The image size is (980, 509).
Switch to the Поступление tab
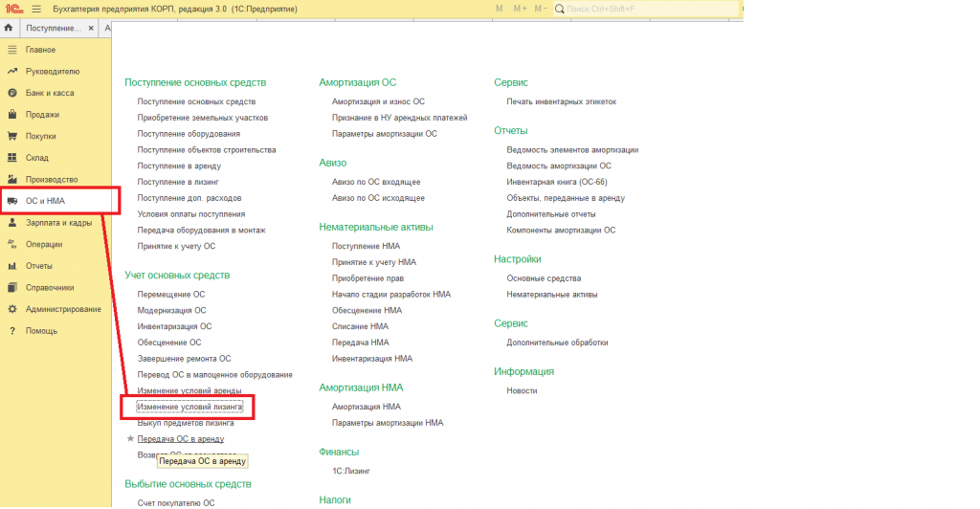tap(54, 28)
